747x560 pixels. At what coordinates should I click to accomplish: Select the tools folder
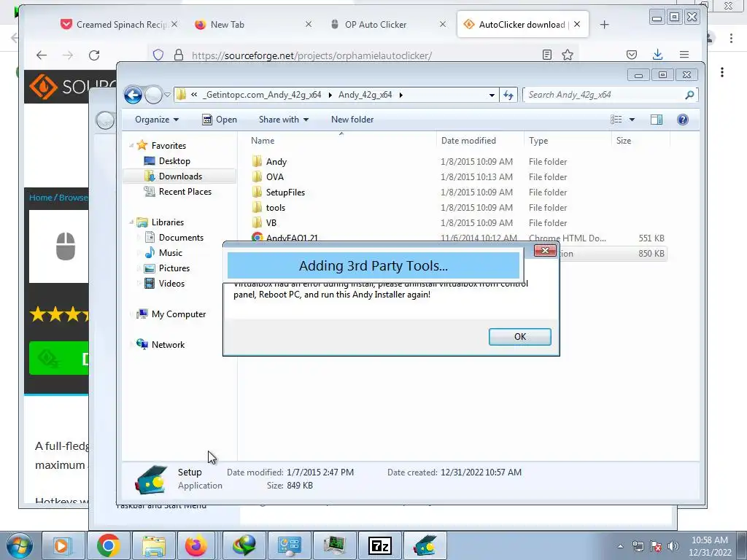click(x=275, y=207)
